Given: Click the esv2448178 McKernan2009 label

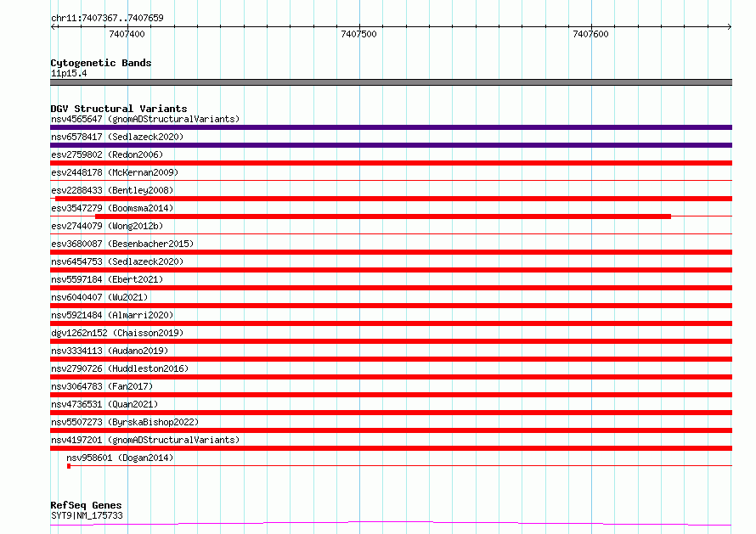Looking at the screenshot, I should [115, 172].
